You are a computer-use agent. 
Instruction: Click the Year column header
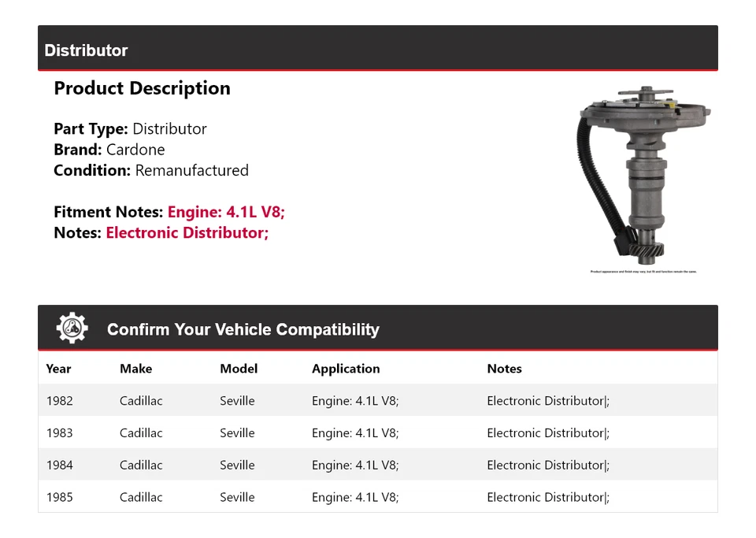(58, 369)
